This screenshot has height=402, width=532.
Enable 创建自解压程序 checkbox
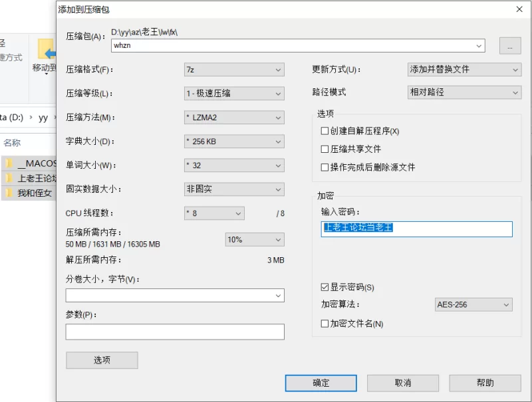pyautogui.click(x=325, y=131)
